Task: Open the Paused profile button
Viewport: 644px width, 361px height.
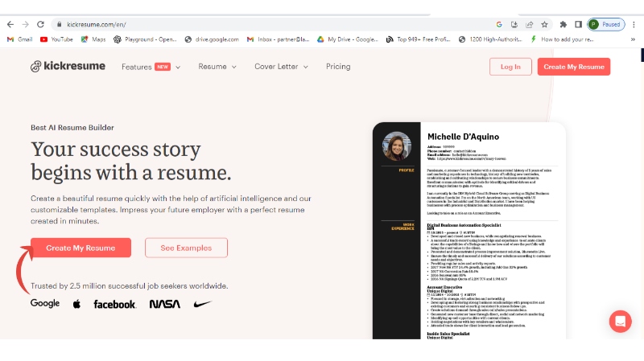Action: click(606, 25)
